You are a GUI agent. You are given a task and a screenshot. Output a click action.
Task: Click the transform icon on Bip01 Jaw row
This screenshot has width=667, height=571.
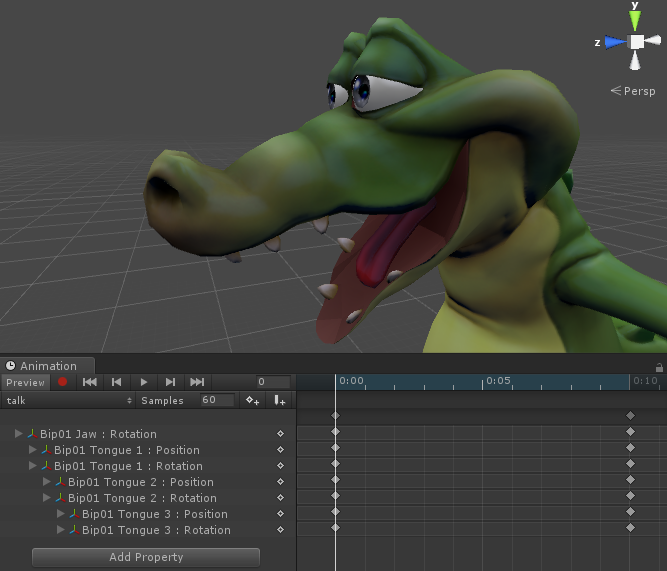[32, 434]
